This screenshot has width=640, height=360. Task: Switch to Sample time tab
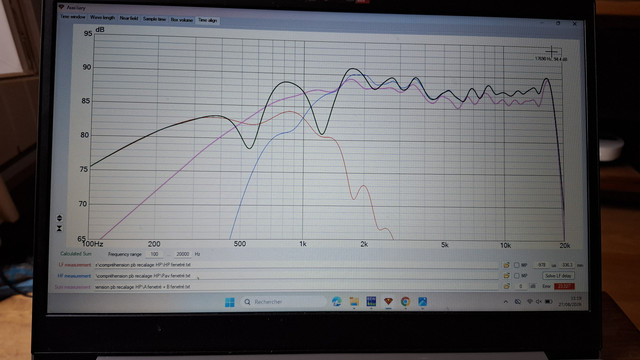point(154,19)
